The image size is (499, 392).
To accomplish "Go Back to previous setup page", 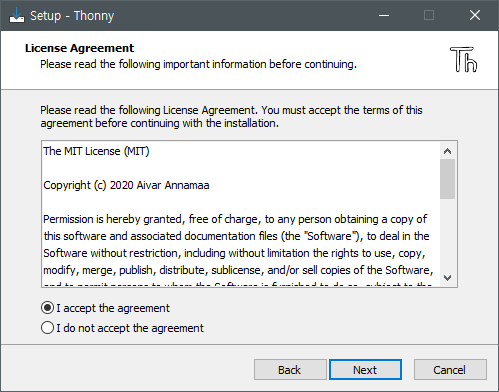I will 290,370.
